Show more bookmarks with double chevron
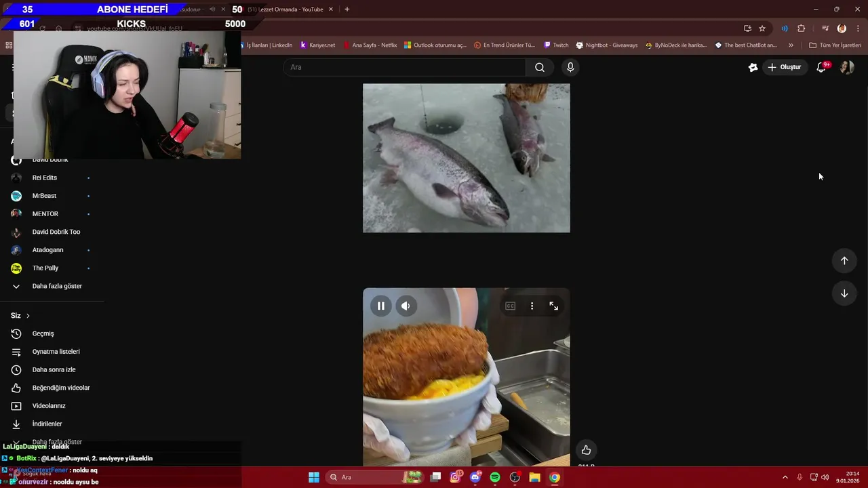The image size is (868, 488). [x=791, y=45]
